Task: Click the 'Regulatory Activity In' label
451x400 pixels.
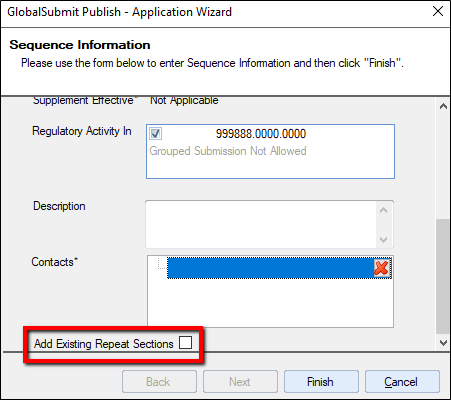Action: point(82,131)
